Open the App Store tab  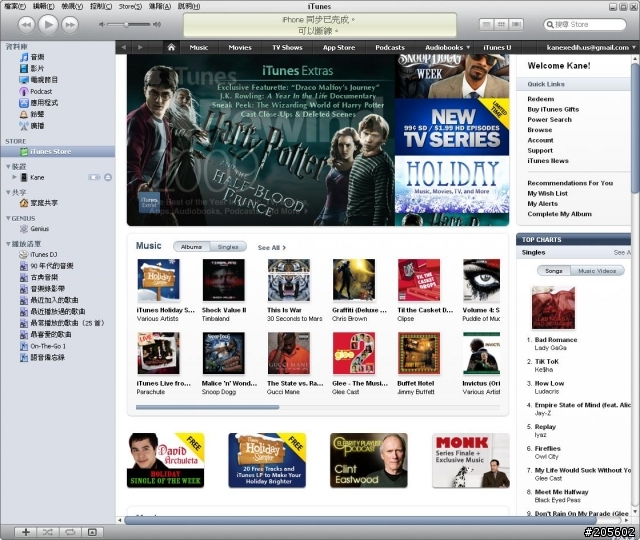[x=339, y=47]
